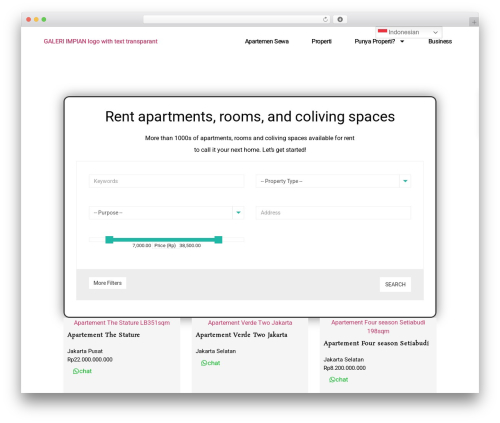The width and height of the screenshot is (500, 423).
Task: Open the Purpose dropdown
Action: 166,213
